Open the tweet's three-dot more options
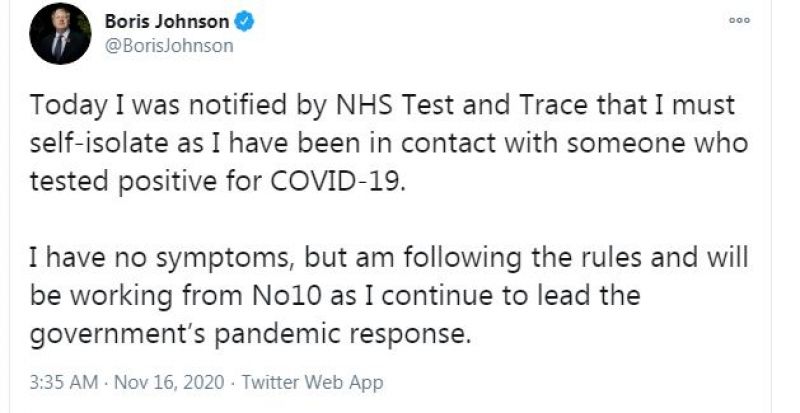This screenshot has width=800, height=413. [740, 20]
